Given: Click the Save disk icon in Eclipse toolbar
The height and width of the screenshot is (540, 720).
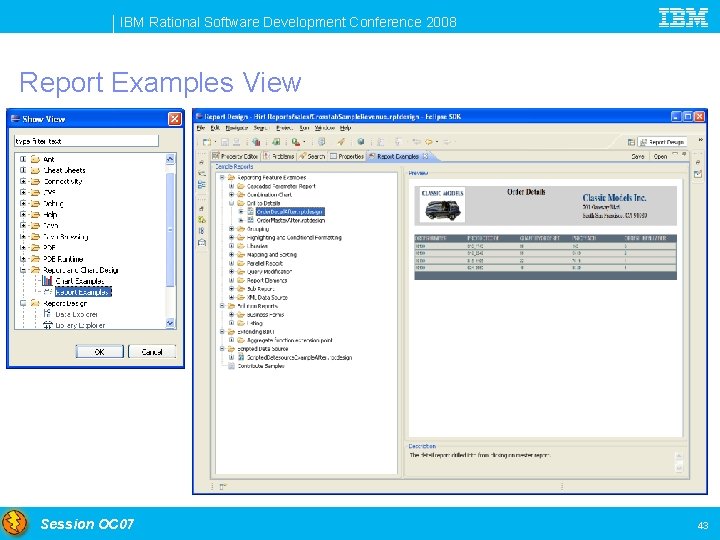Looking at the screenshot, I should click(x=225, y=142).
